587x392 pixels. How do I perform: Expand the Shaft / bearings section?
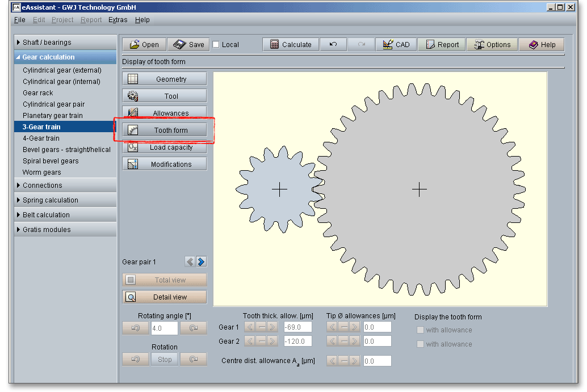[x=65, y=43]
